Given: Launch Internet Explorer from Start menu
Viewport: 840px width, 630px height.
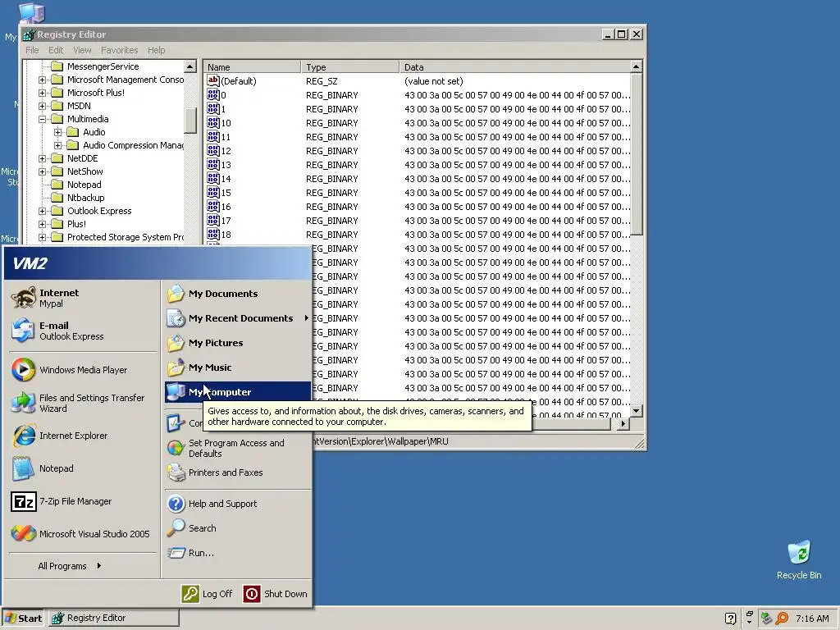Looking at the screenshot, I should 83,436.
